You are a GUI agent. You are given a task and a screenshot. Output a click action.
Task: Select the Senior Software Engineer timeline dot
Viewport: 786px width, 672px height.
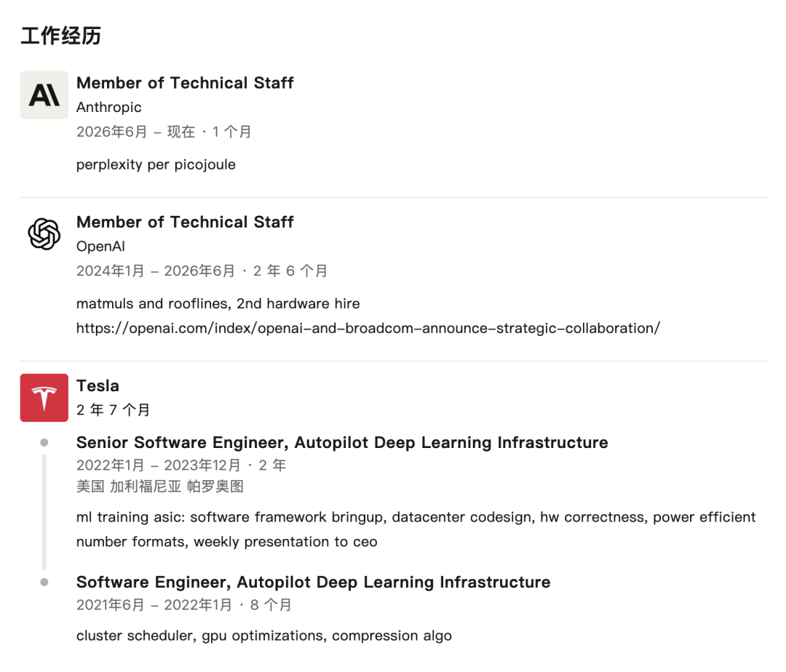point(44,443)
